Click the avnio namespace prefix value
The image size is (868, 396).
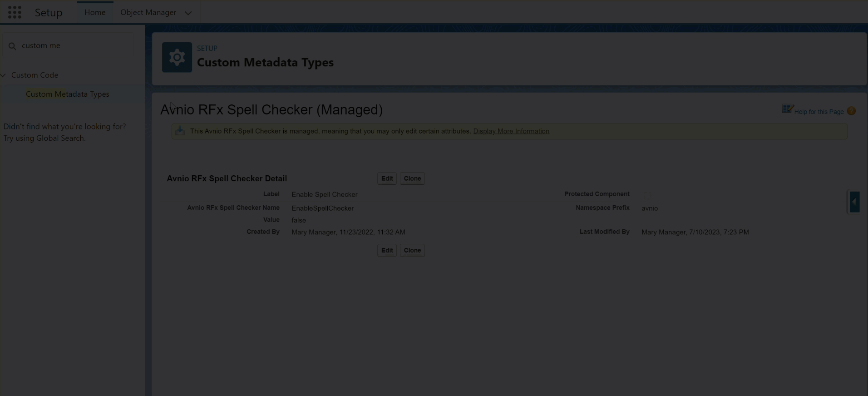650,208
